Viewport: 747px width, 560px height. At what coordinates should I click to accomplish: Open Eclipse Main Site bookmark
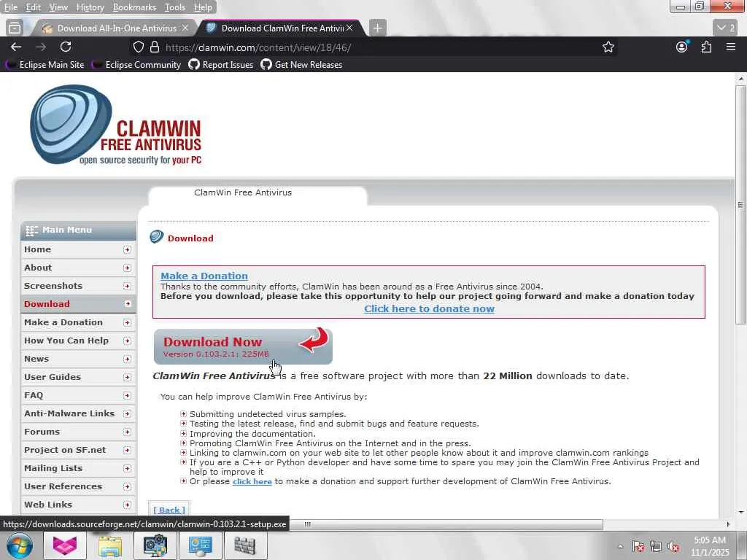pyautogui.click(x=45, y=65)
